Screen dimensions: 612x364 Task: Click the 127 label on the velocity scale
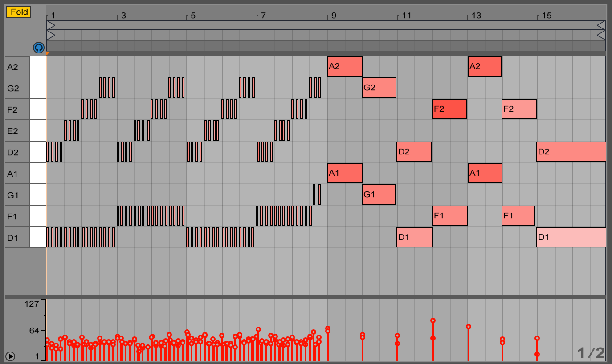[32, 304]
